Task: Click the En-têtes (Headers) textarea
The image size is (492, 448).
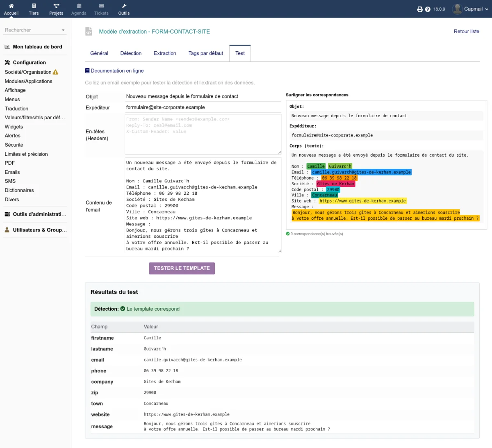Action: point(203,134)
